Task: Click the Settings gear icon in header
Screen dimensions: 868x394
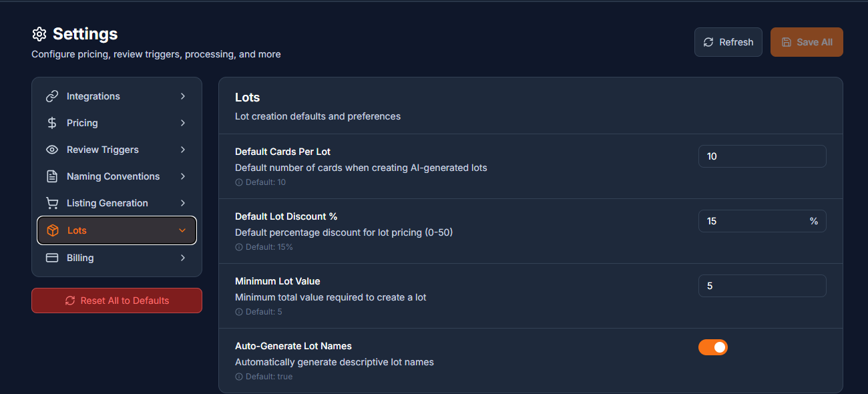Action: point(39,33)
